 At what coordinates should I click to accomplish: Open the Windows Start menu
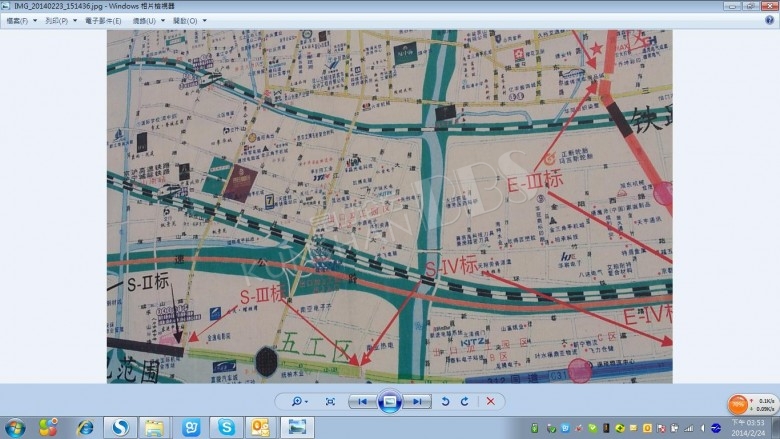tap(15, 427)
